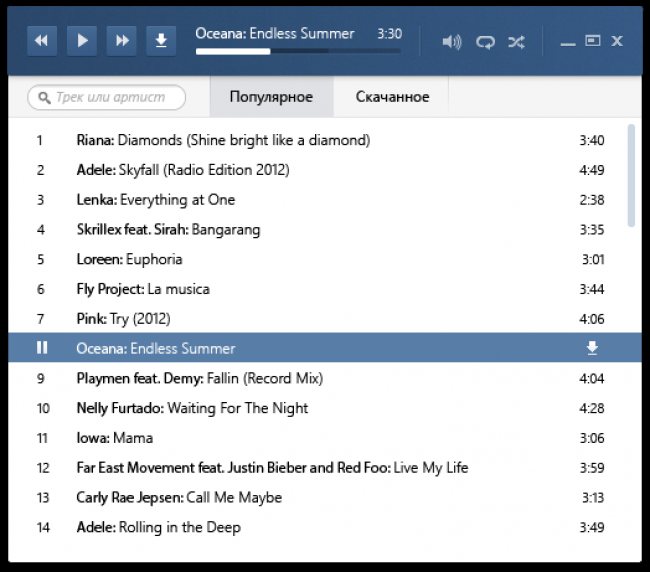The image size is (650, 572).
Task: Open the Скачанное tab
Action: (392, 97)
